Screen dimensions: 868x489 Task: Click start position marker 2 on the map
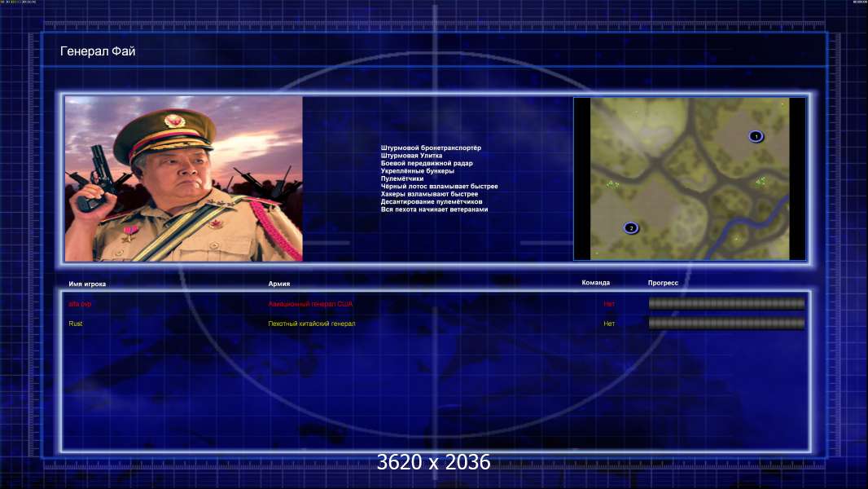pyautogui.click(x=631, y=228)
